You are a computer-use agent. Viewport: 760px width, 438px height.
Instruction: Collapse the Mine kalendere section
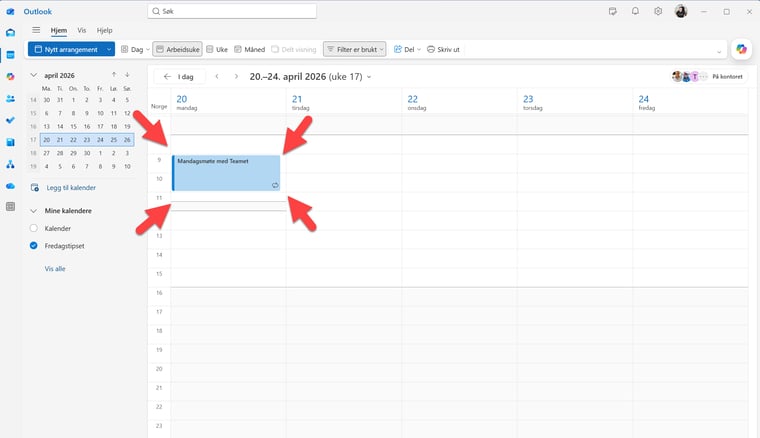[x=34, y=211]
